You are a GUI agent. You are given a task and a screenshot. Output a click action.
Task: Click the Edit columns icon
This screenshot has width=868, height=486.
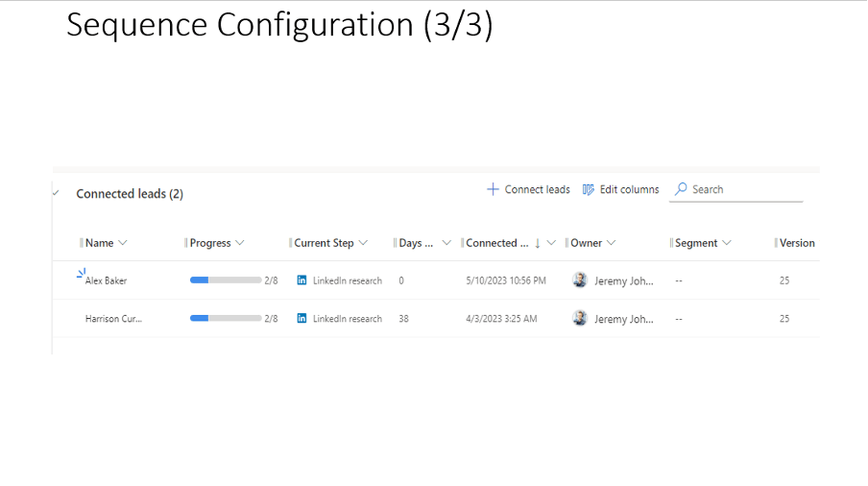(x=589, y=189)
